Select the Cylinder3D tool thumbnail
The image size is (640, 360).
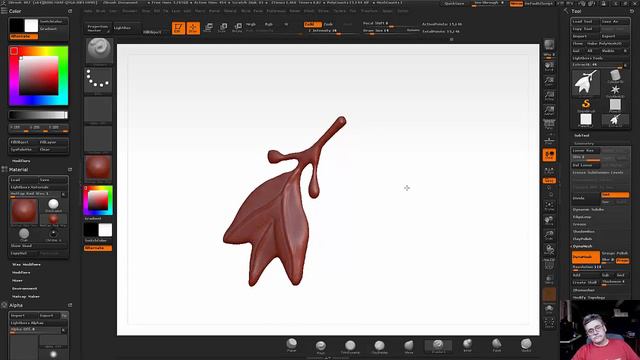point(615,76)
